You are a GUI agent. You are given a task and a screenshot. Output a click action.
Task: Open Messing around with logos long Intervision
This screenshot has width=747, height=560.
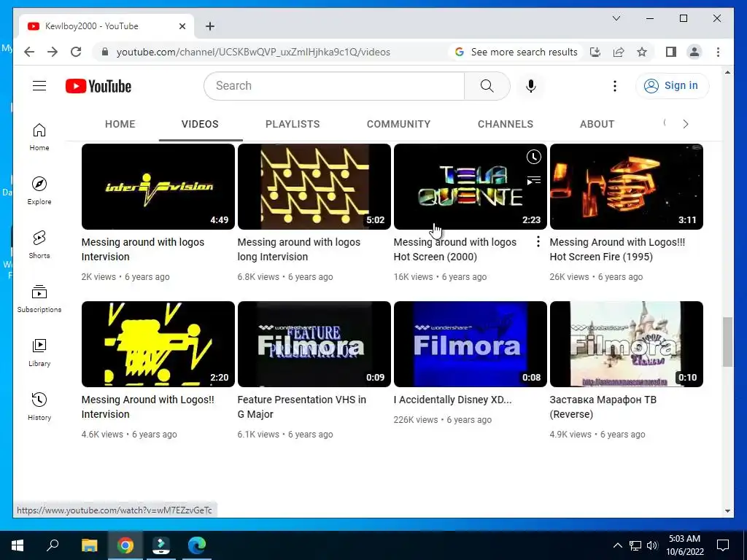tap(298, 249)
